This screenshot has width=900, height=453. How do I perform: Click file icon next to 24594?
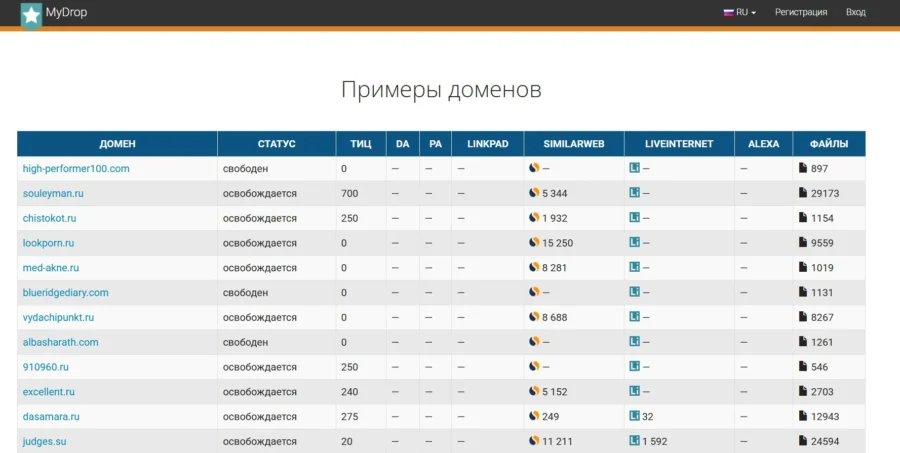(x=803, y=440)
